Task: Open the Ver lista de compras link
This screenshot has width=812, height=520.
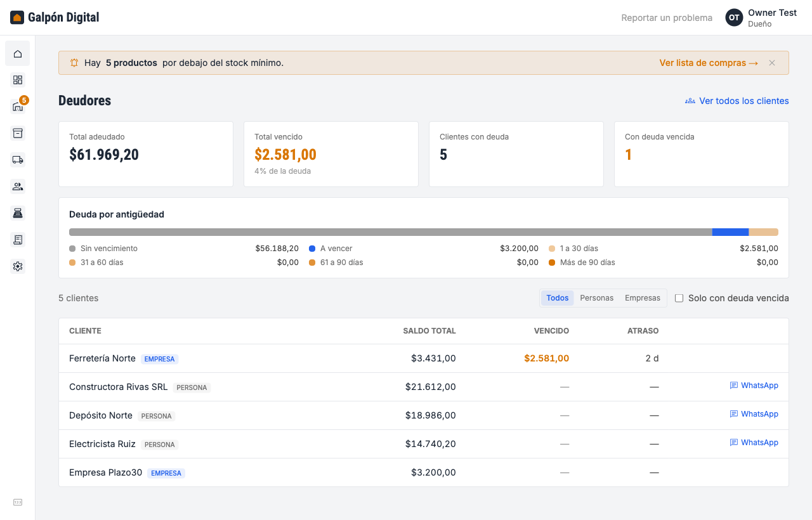Action: [709, 63]
